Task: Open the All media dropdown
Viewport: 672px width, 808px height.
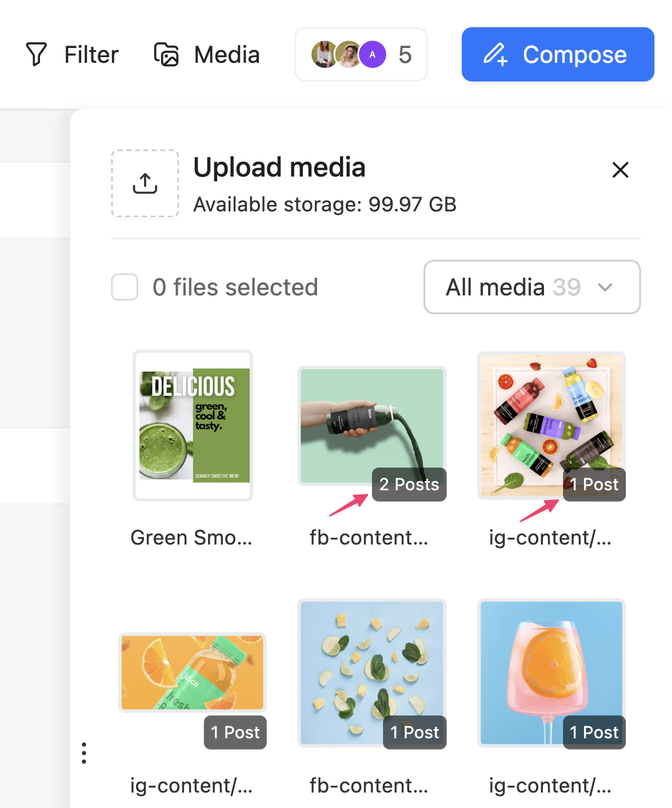Action: pos(531,287)
